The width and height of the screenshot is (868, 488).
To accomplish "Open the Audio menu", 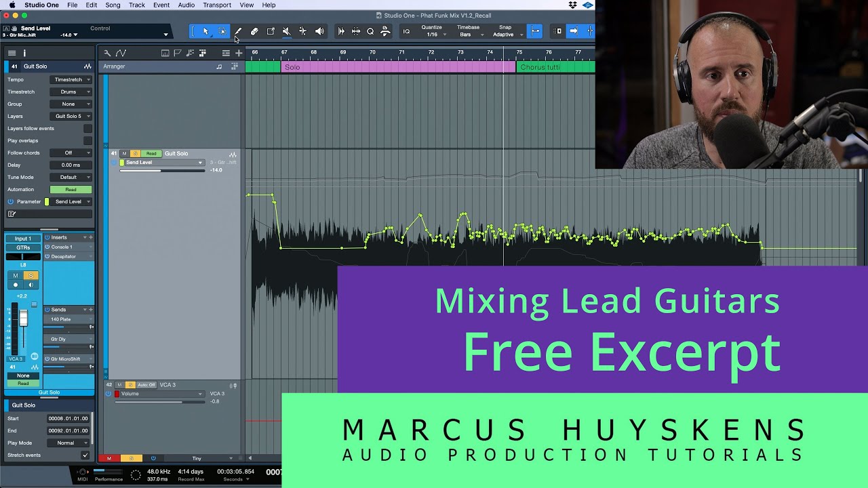I will click(186, 5).
